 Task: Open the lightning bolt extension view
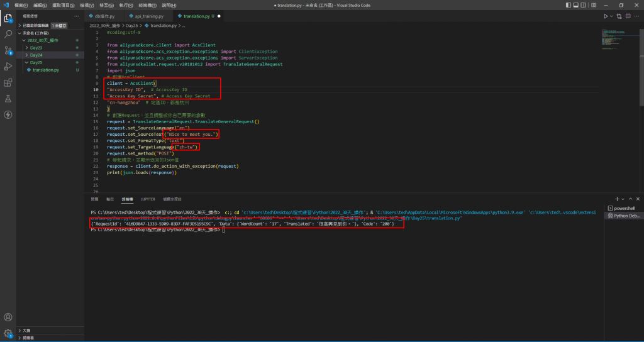[x=8, y=114]
